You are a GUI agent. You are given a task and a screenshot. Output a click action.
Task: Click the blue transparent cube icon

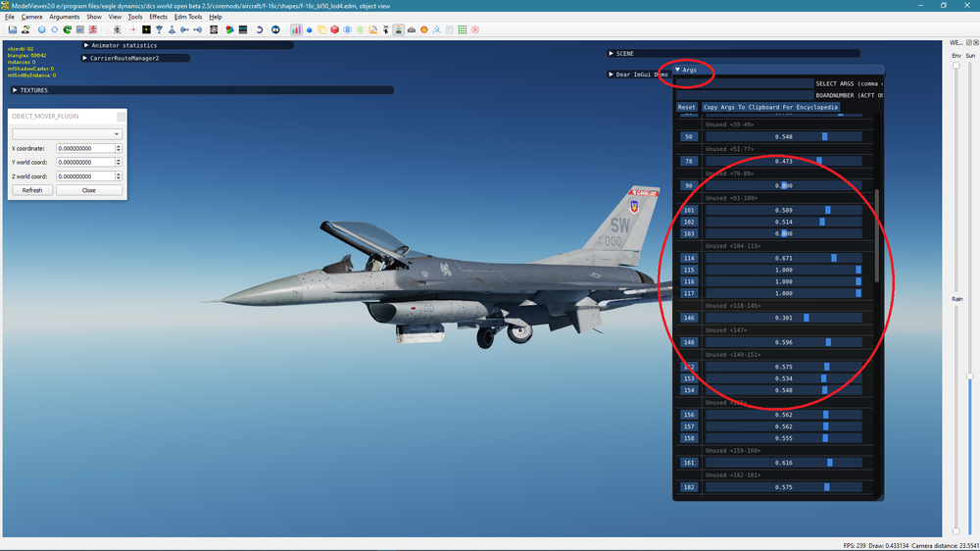pos(348,29)
